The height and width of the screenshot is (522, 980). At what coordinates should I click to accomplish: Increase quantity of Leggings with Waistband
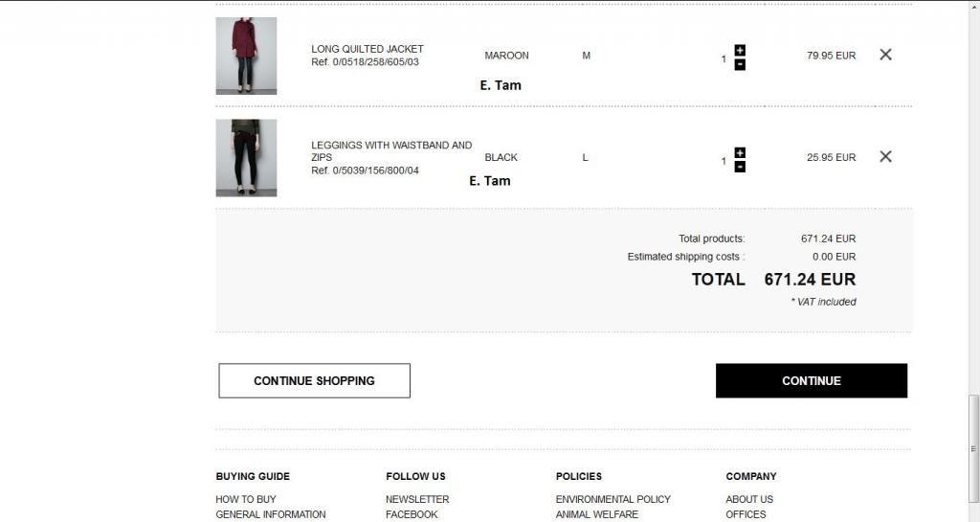point(740,152)
